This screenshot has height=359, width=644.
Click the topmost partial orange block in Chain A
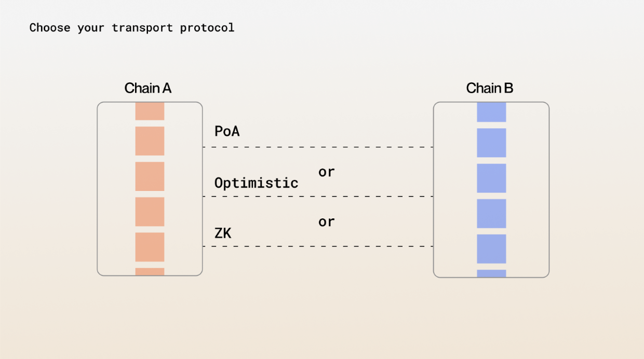[150, 112]
